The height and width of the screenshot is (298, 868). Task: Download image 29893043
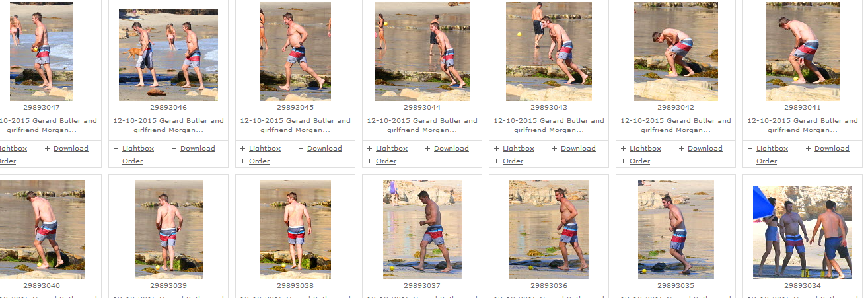point(578,149)
